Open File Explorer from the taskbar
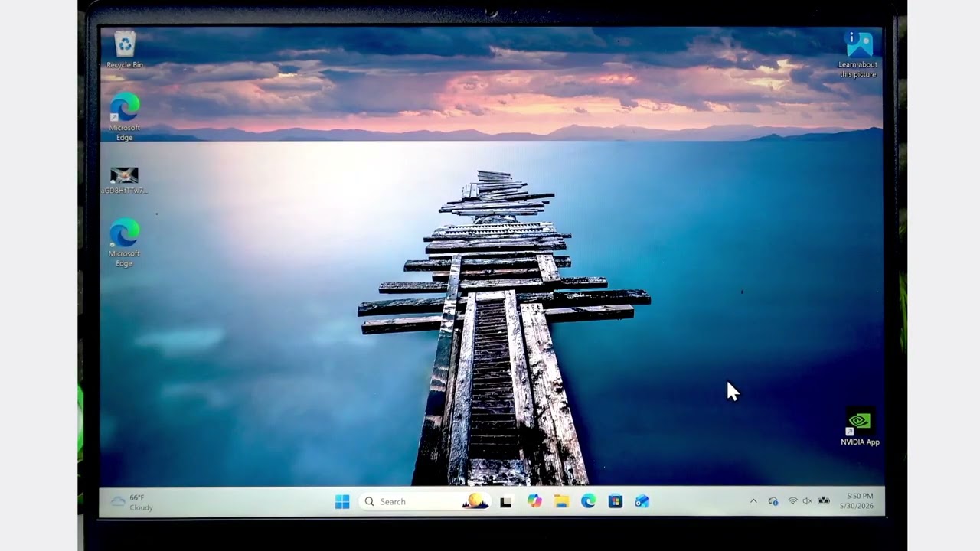This screenshot has width=980, height=551. pos(561,502)
